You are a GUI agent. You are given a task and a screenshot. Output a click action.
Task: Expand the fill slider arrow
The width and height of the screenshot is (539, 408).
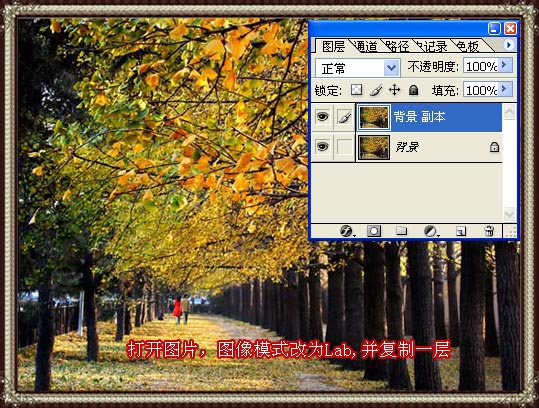pyautogui.click(x=505, y=89)
